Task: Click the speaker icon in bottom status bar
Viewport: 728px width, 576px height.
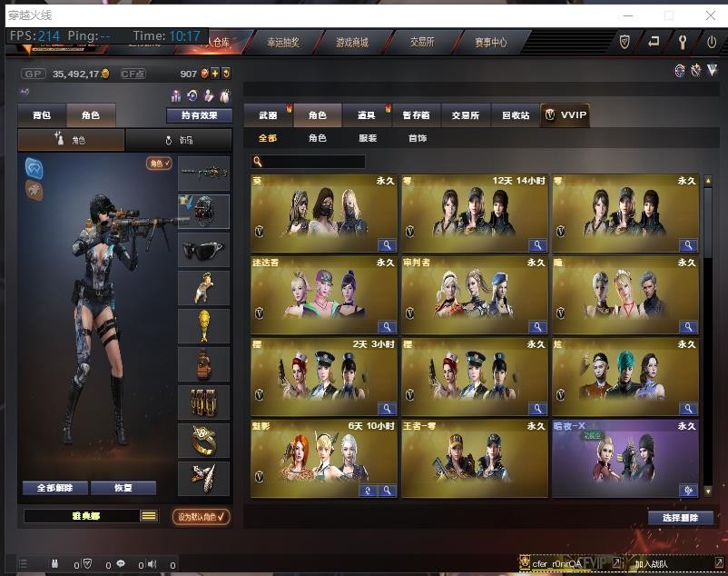Action: pyautogui.click(x=152, y=564)
